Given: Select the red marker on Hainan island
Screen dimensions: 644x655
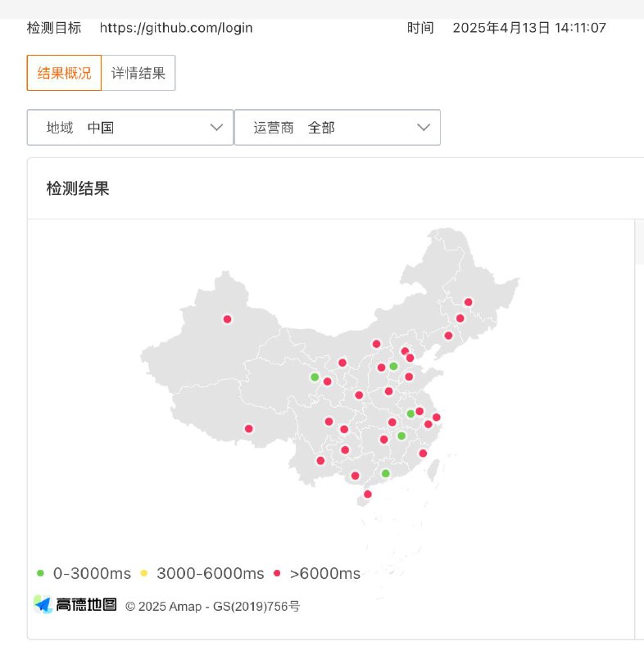Looking at the screenshot, I should pyautogui.click(x=368, y=495).
